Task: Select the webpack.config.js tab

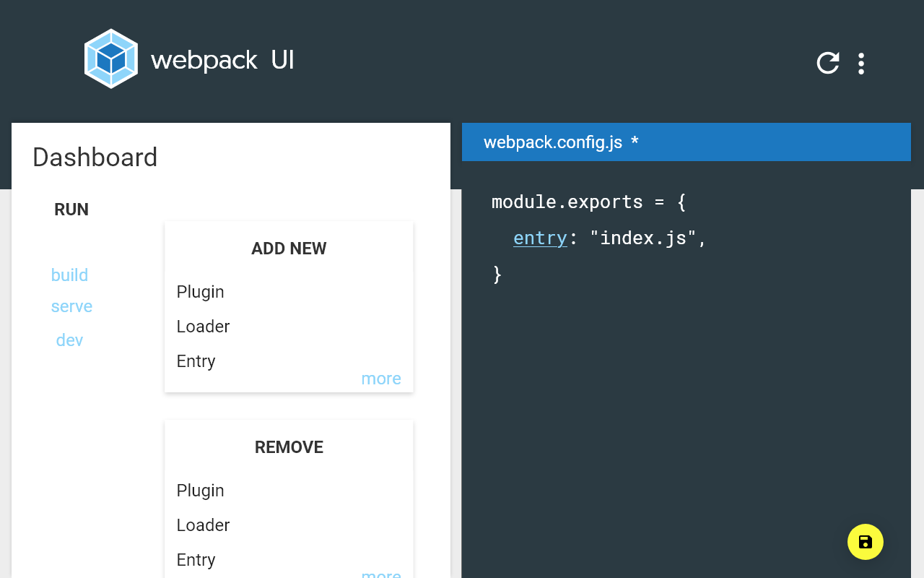Action: pos(687,142)
